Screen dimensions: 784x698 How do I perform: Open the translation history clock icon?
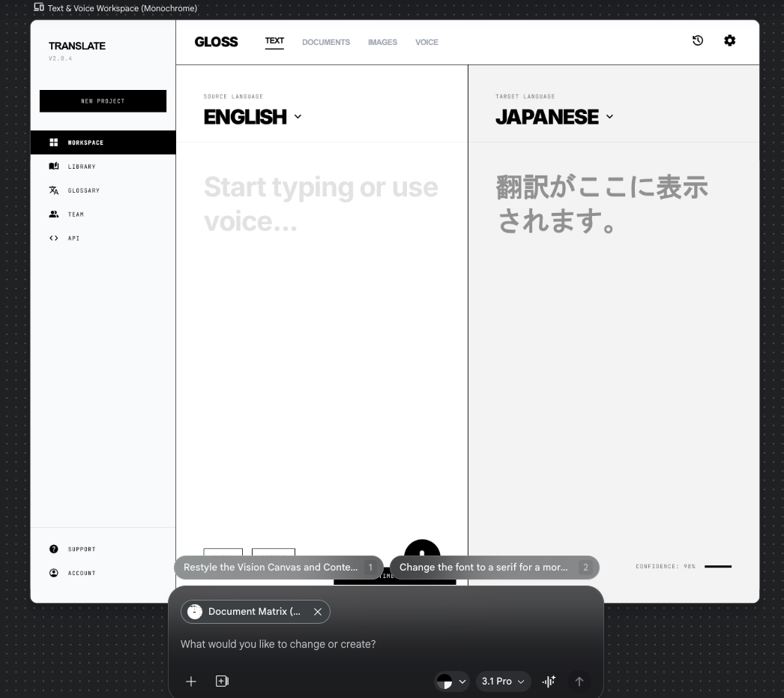tap(698, 41)
